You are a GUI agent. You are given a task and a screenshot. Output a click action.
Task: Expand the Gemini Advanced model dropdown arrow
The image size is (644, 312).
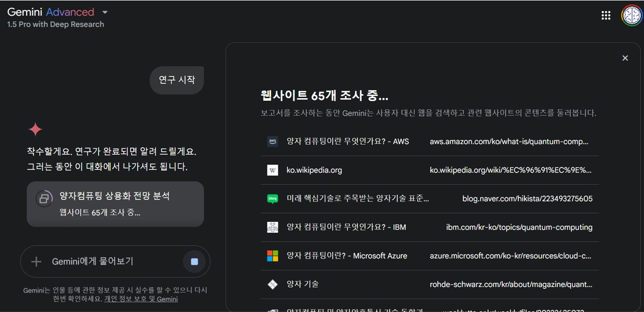click(105, 12)
